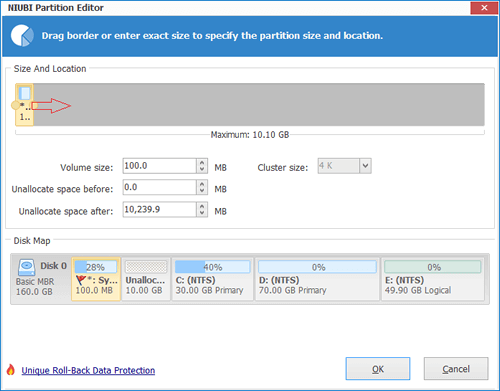500x391 pixels.
Task: Click the NIUBI pie chart logo icon
Action: point(22,35)
